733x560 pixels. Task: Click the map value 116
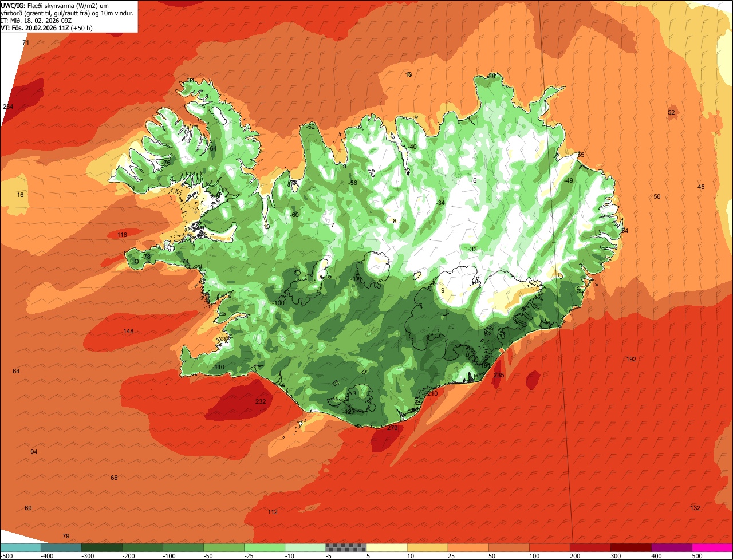coord(122,235)
